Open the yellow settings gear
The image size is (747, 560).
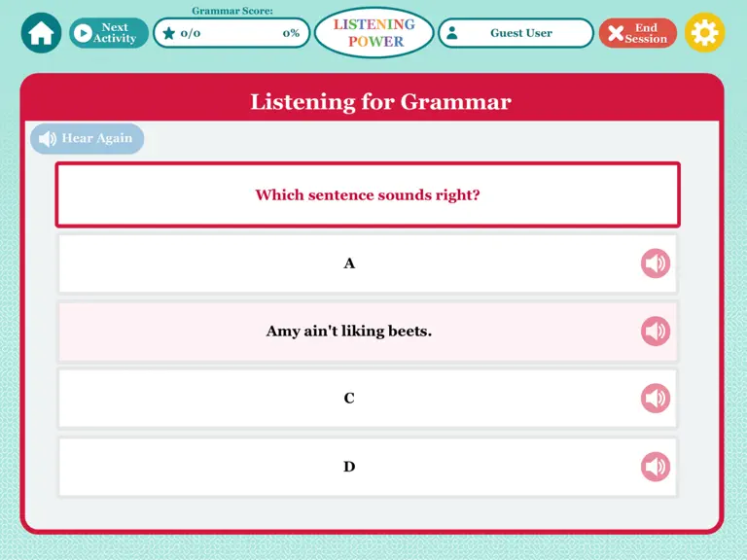click(x=704, y=33)
